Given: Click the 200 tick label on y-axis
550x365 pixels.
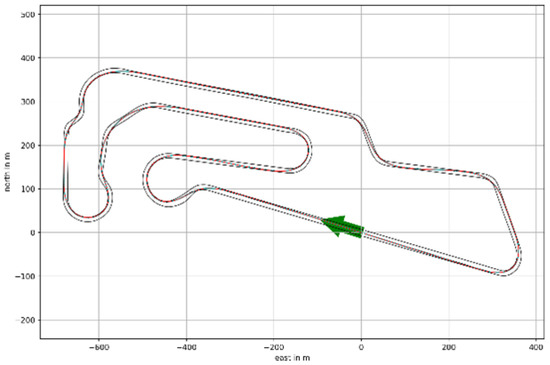Looking at the screenshot, I should tap(28, 146).
